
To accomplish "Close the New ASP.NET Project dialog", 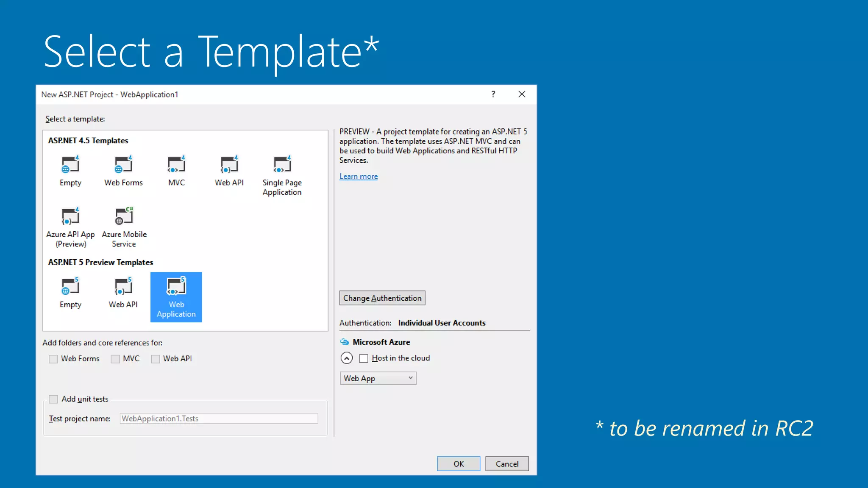I will coord(522,94).
